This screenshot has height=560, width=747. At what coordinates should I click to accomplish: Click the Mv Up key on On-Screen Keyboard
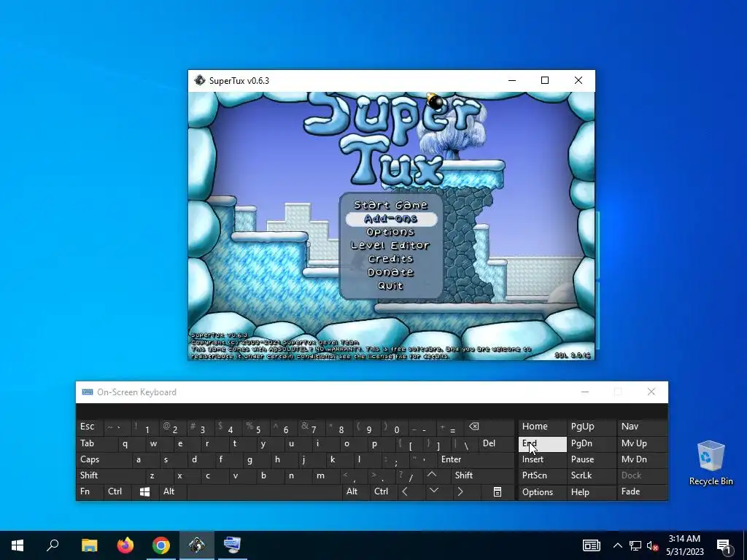coord(642,443)
